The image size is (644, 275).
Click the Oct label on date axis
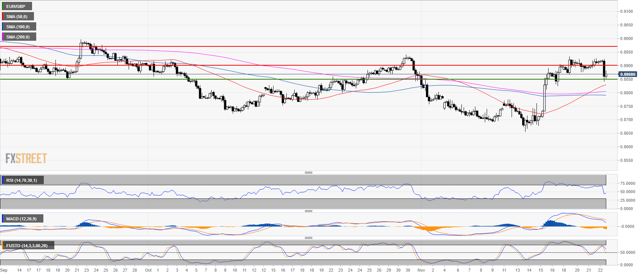[x=148, y=270]
